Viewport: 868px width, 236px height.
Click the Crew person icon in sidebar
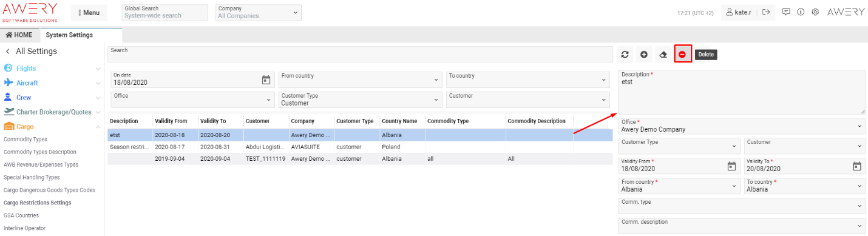tap(8, 97)
